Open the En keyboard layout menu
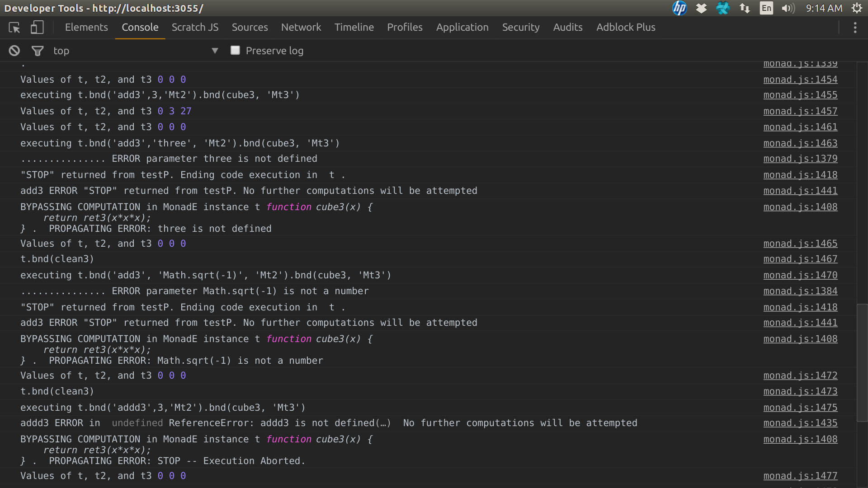The image size is (868, 488). [766, 8]
